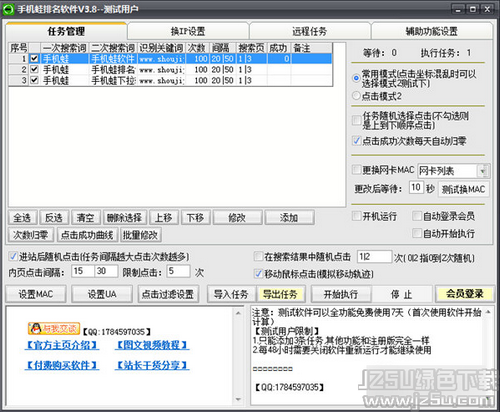Click the 修改 button
This screenshot has height=412, width=500.
[x=237, y=218]
